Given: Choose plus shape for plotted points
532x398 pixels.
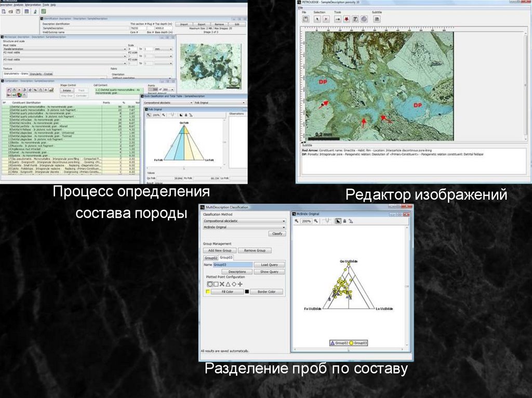Looking at the screenshot, I should pos(240,284).
